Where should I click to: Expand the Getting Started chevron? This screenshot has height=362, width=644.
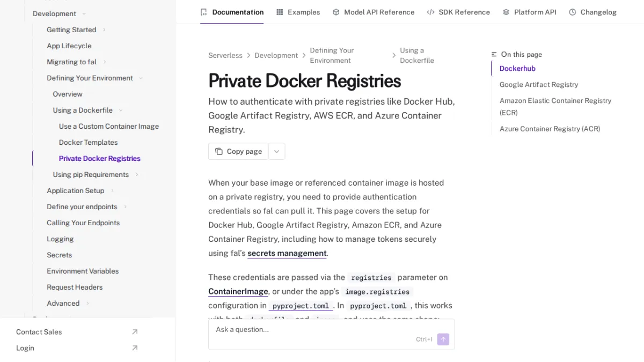pos(104,29)
